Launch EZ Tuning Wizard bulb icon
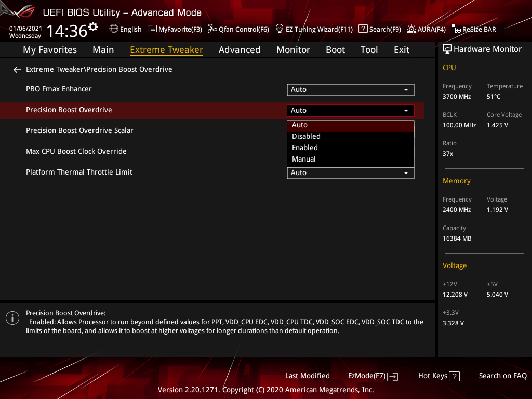Screen dimensions: 532x399 (279, 29)
